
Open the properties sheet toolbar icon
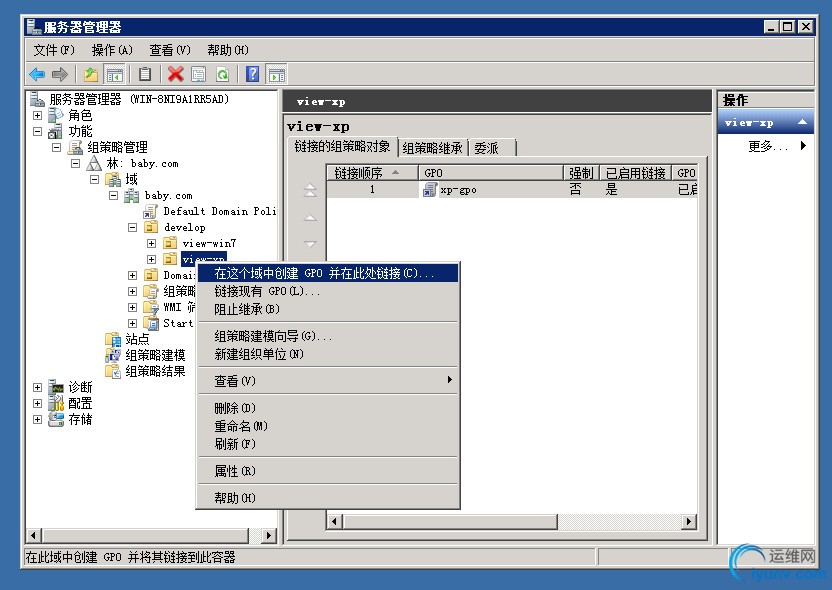[198, 74]
